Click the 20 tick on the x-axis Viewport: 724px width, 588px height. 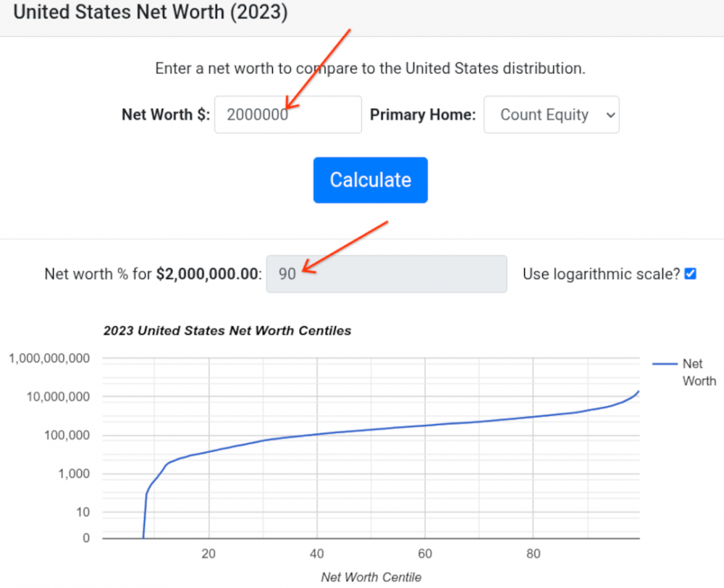pos(209,554)
